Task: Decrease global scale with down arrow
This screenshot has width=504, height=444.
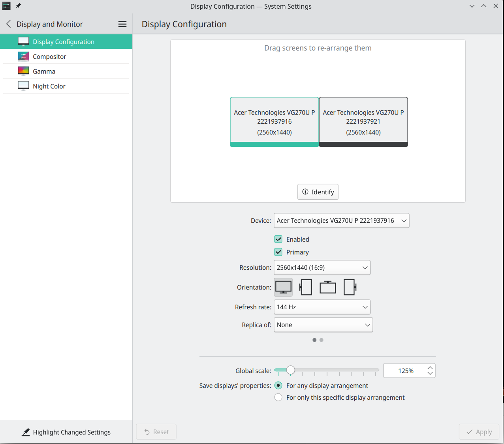Action: (430, 373)
